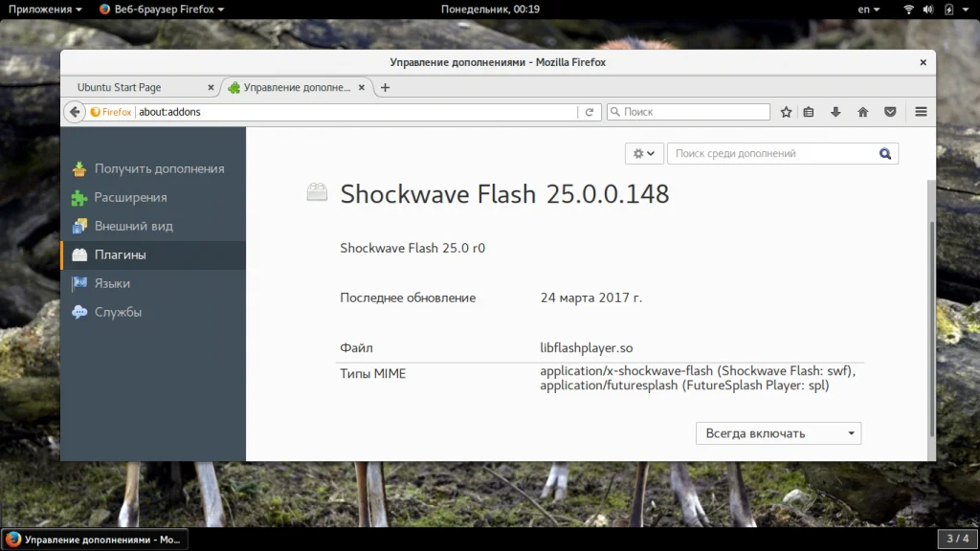Open the clock Понедельник, 00:19
This screenshot has height=551, width=980.
pos(490,10)
